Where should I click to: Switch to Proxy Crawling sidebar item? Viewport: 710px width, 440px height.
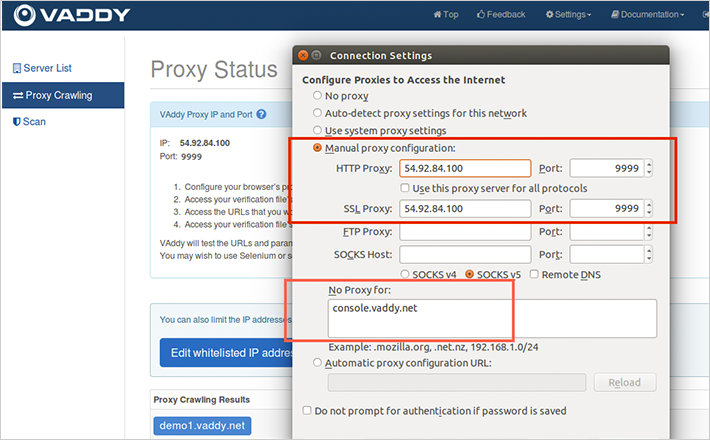(63, 96)
